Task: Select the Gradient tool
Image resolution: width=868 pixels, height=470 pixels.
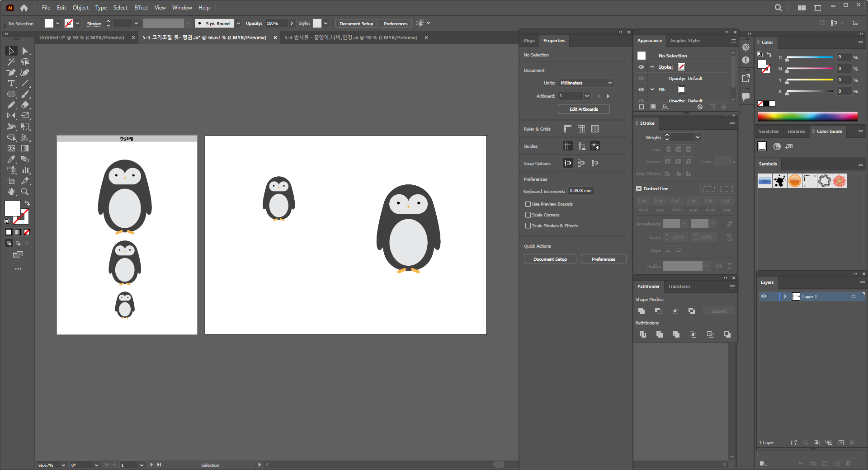Action: (25, 149)
